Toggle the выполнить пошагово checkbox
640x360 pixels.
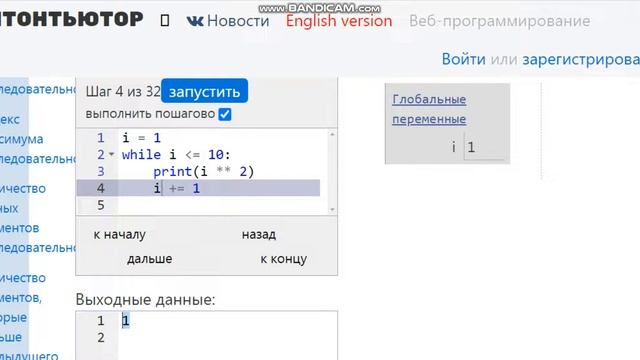coord(225,114)
